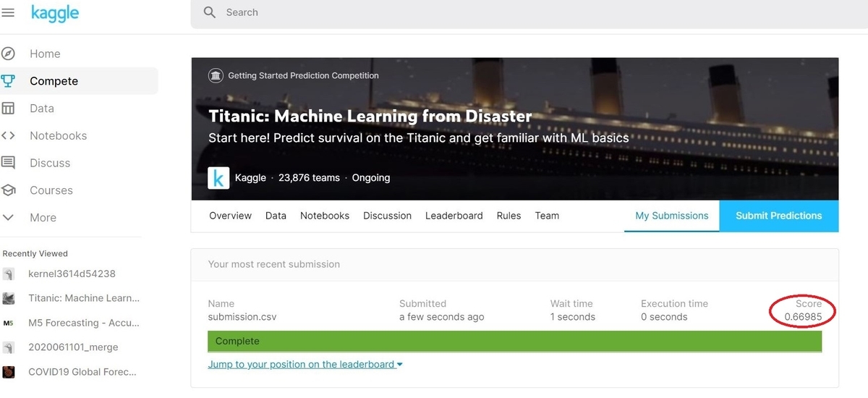Go to Home in sidebar
The height and width of the screenshot is (398, 868).
45,54
